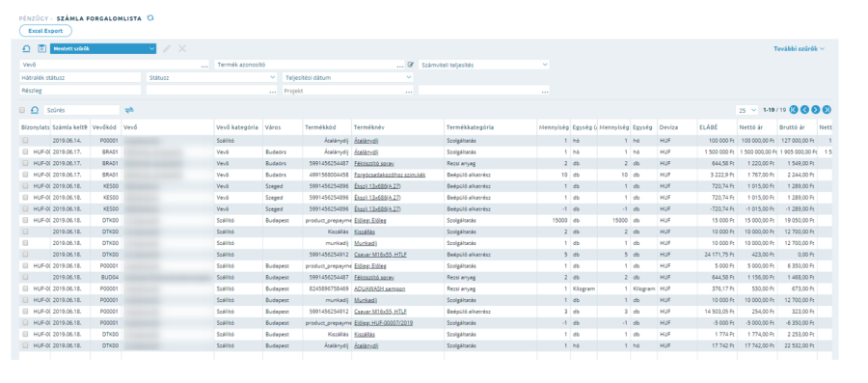Reset table search beside Szűrés field
868x383 pixels.
[35, 110]
